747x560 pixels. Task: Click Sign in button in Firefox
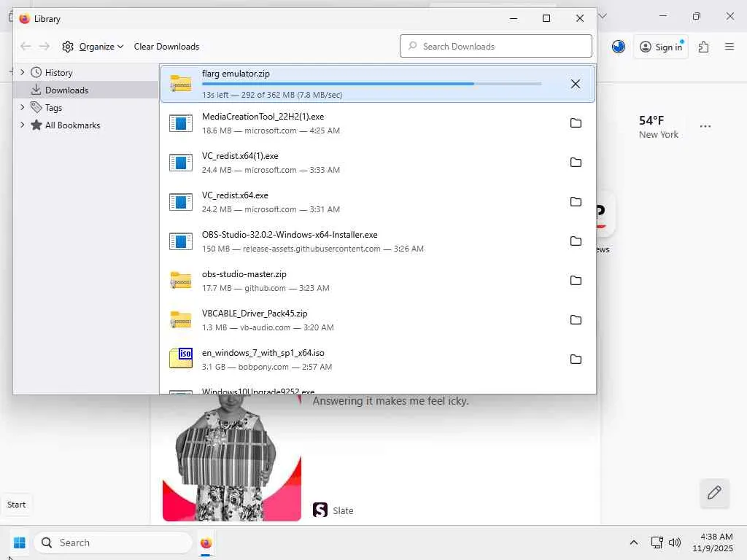tap(661, 47)
